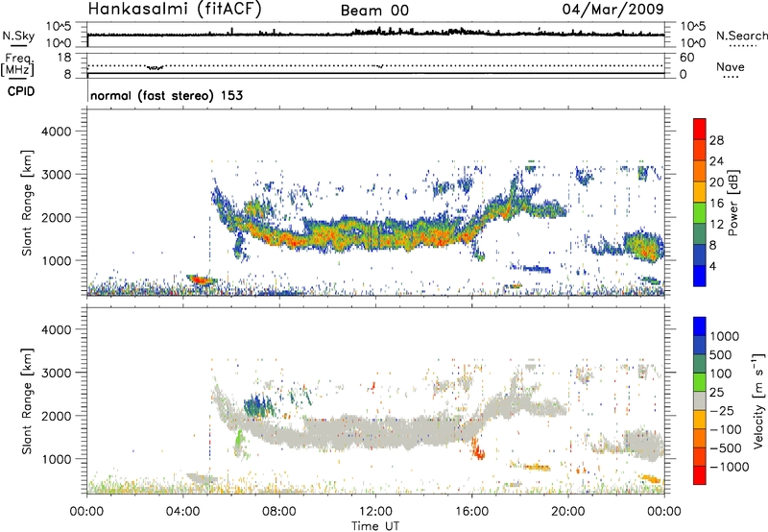This screenshot has width=768, height=532.
Task: Click the '-1000' velocity colorbar tick label
Action: (x=730, y=467)
